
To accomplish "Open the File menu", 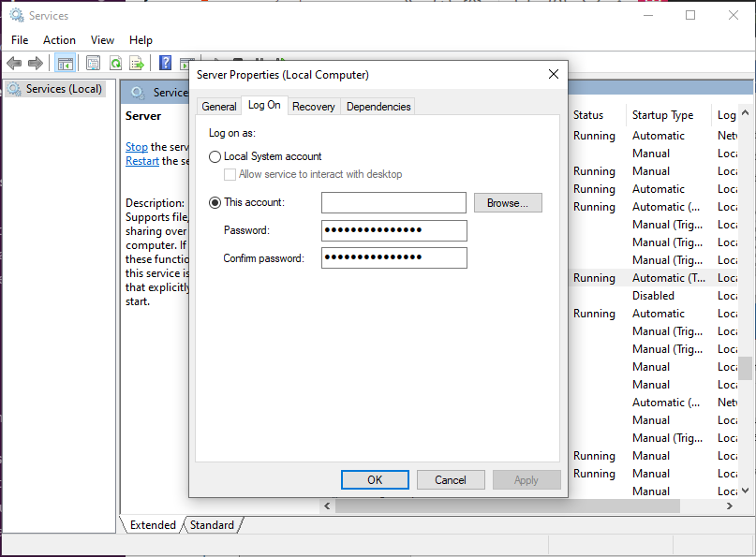I will pos(20,40).
